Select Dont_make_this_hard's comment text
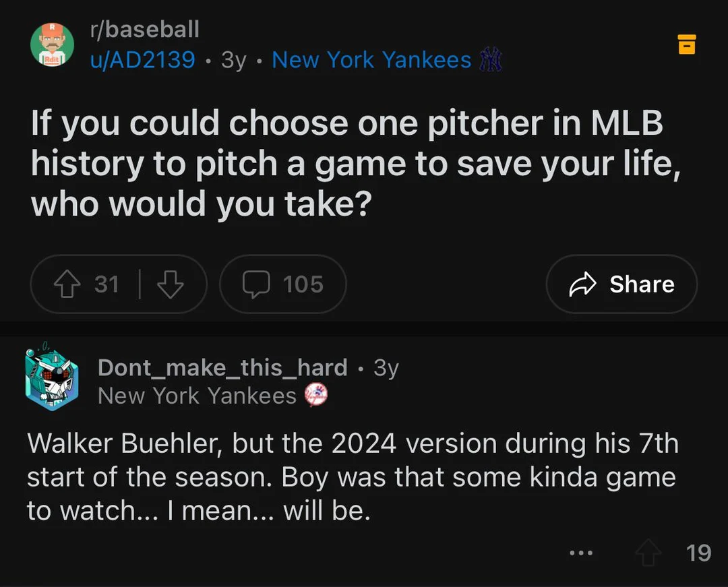The width and height of the screenshot is (728, 587). click(351, 476)
